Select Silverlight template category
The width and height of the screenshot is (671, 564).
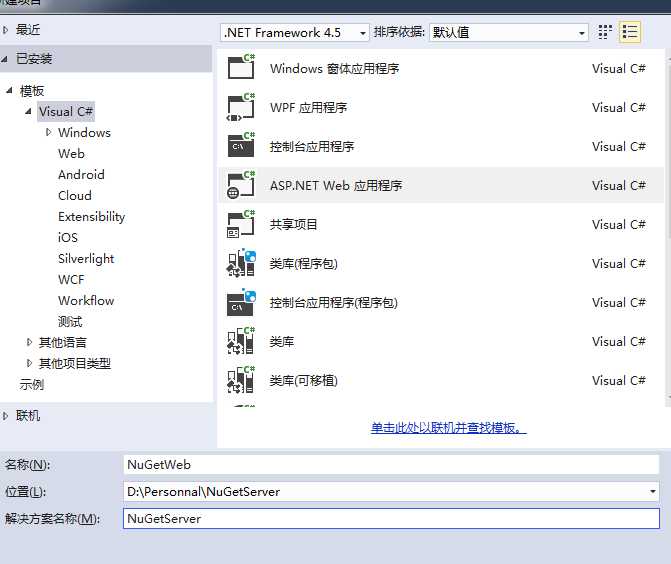tap(86, 258)
